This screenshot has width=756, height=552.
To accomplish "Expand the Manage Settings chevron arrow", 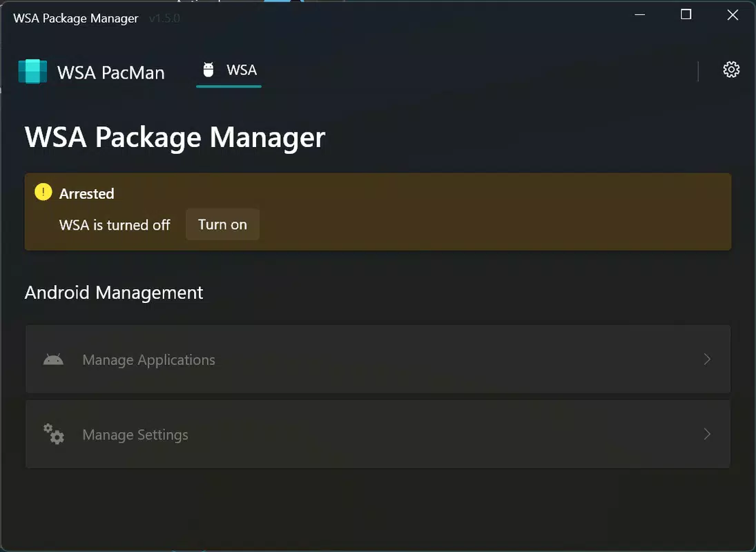I will (x=707, y=434).
